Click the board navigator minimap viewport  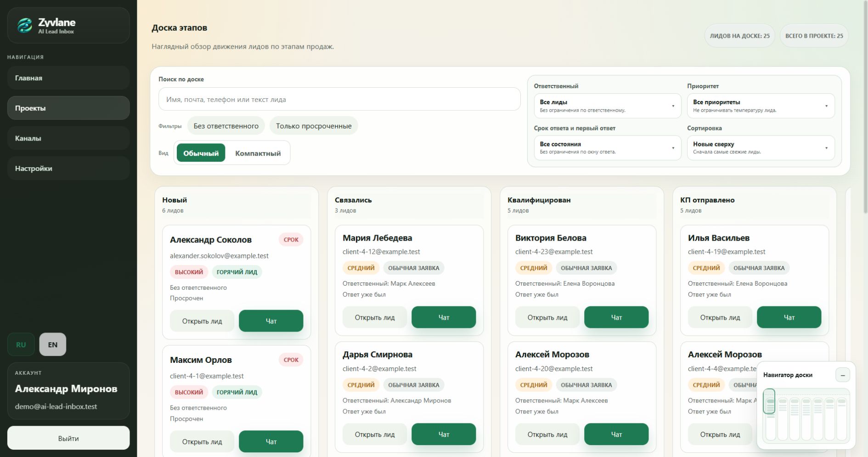pos(769,401)
